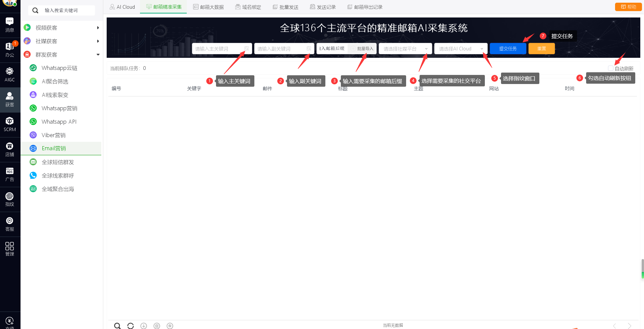Viewport: 644px width, 329px height.
Task: Click the blue 提交任务 submit button
Action: 508,49
